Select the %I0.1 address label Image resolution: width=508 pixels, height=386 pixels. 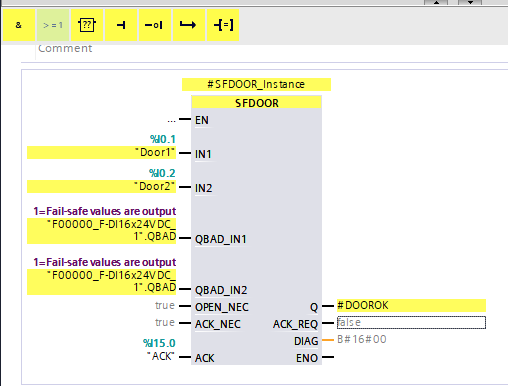[163, 139]
